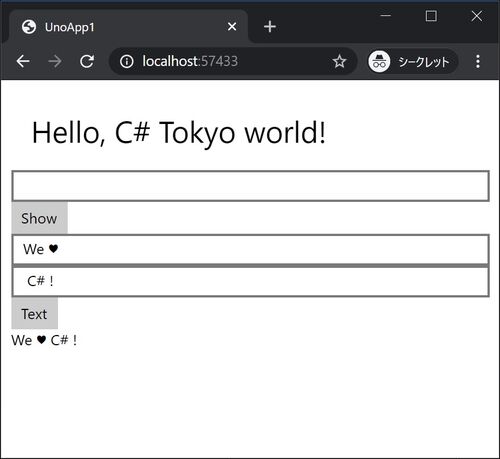Click the browser forward arrow

pos(55,61)
